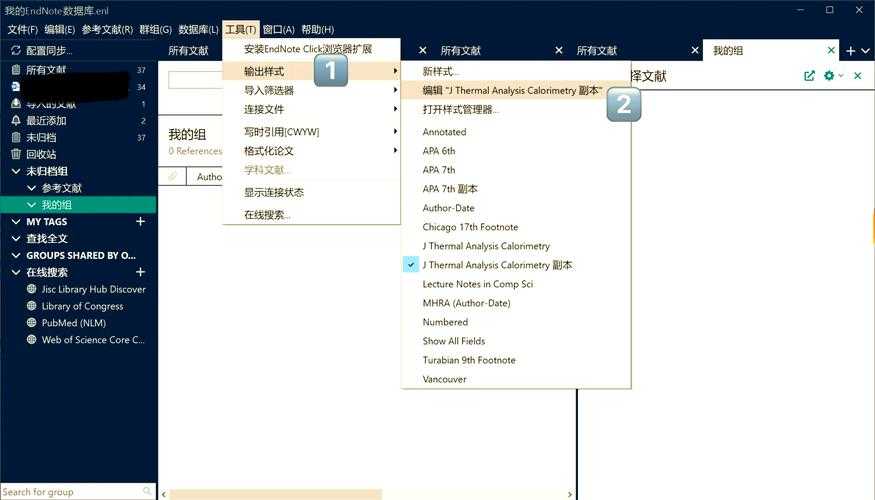This screenshot has width=875, height=500.
Task: Select the Numbered output style
Action: (x=445, y=322)
